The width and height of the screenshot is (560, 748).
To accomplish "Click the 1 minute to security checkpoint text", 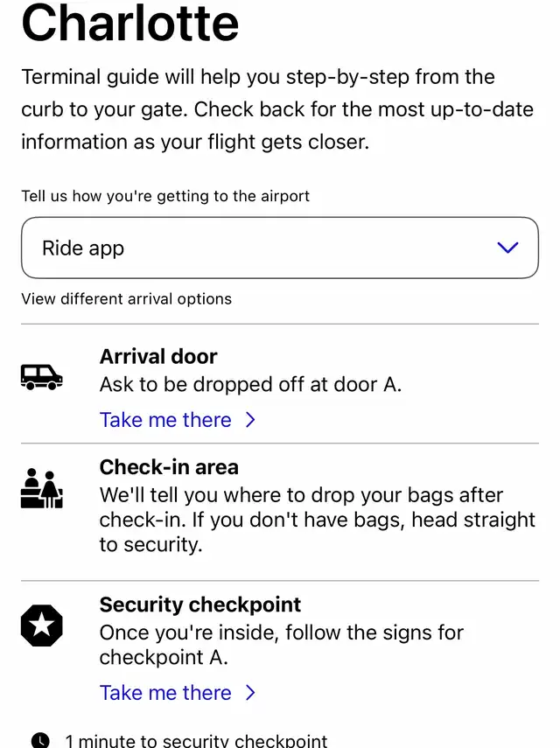I will (196, 740).
